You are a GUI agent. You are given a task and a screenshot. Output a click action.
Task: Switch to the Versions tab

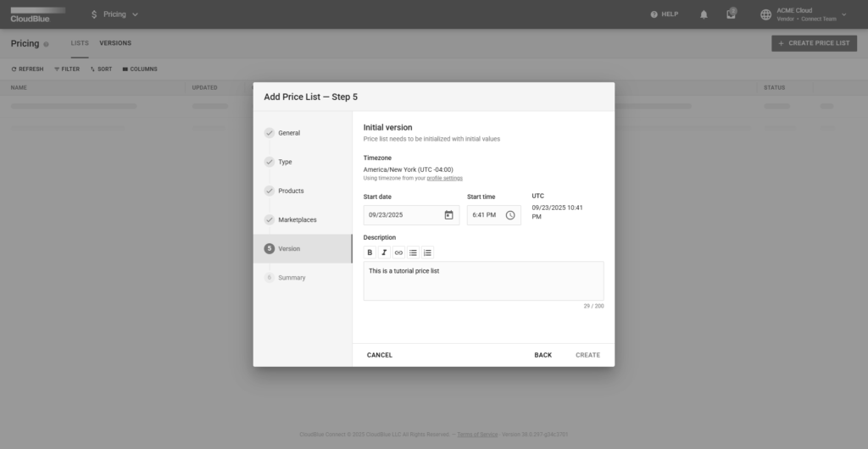click(x=115, y=43)
